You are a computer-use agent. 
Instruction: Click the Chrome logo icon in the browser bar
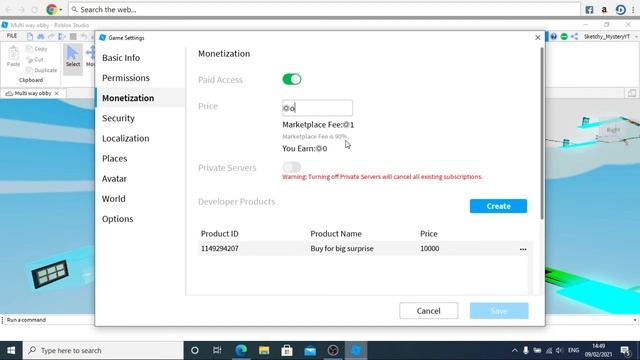[x=51, y=9]
